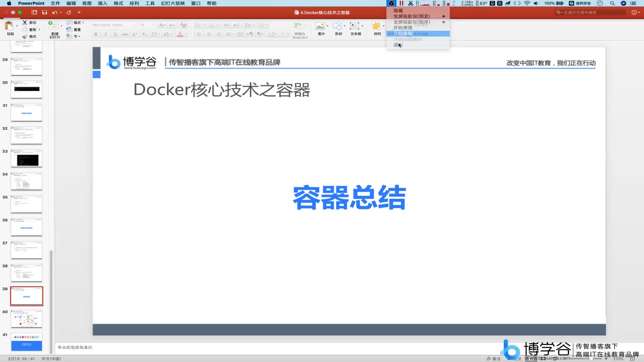Click the 213% zoom level

click(x=618, y=359)
